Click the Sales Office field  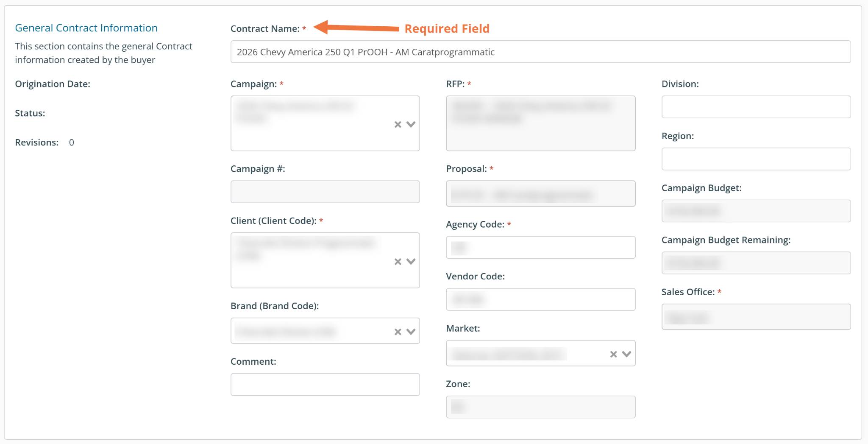click(756, 317)
